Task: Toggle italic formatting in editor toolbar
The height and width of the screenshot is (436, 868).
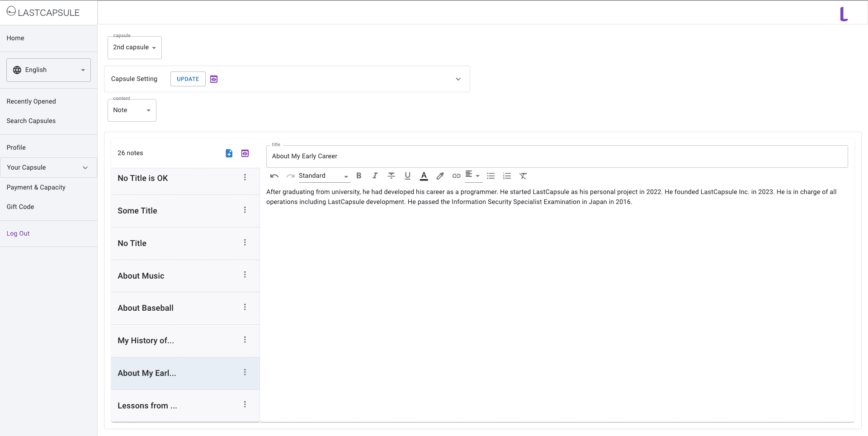Action: point(375,176)
